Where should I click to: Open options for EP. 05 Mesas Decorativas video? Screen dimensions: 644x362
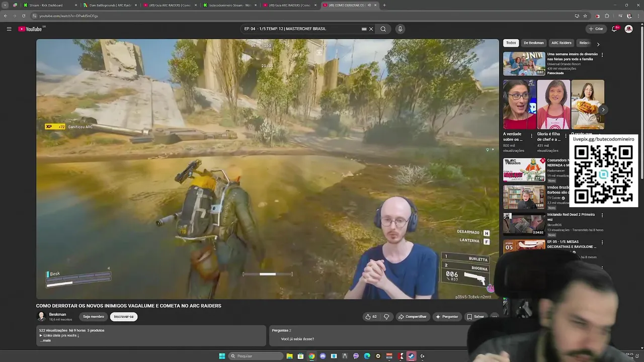602,242
